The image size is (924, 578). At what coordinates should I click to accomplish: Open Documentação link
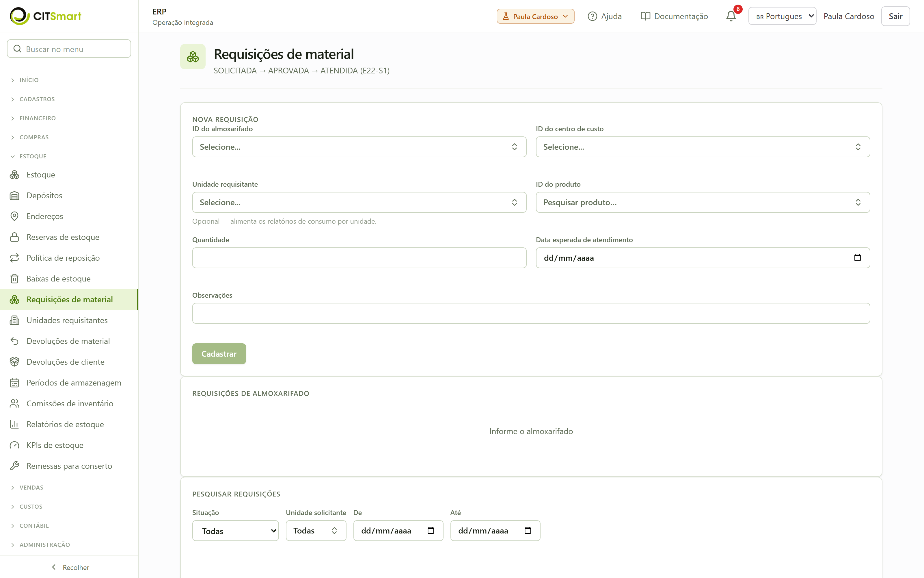coord(674,16)
